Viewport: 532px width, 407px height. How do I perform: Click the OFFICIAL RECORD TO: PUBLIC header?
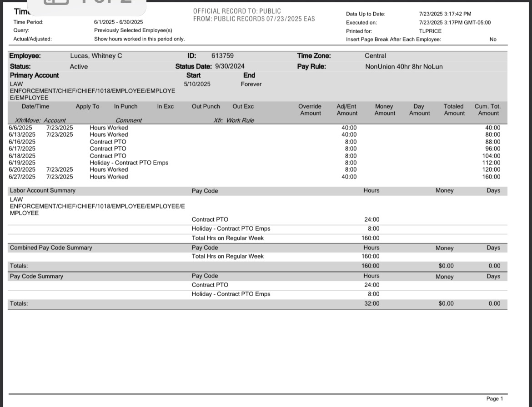tap(237, 11)
